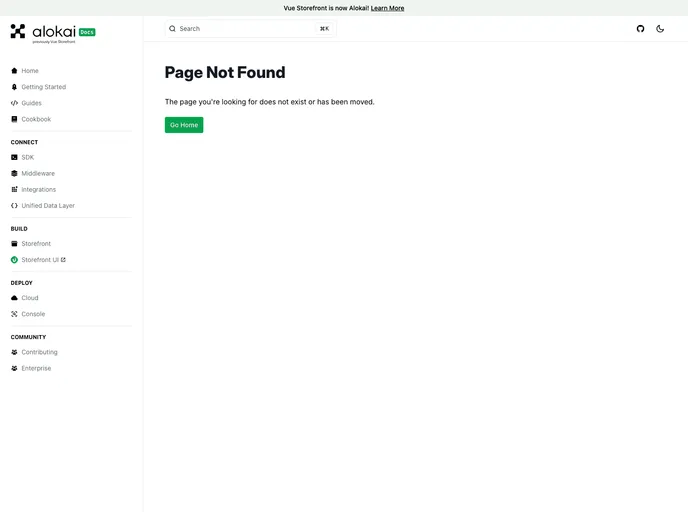Click the DEPLOY section heading
The width and height of the screenshot is (688, 512).
22,283
